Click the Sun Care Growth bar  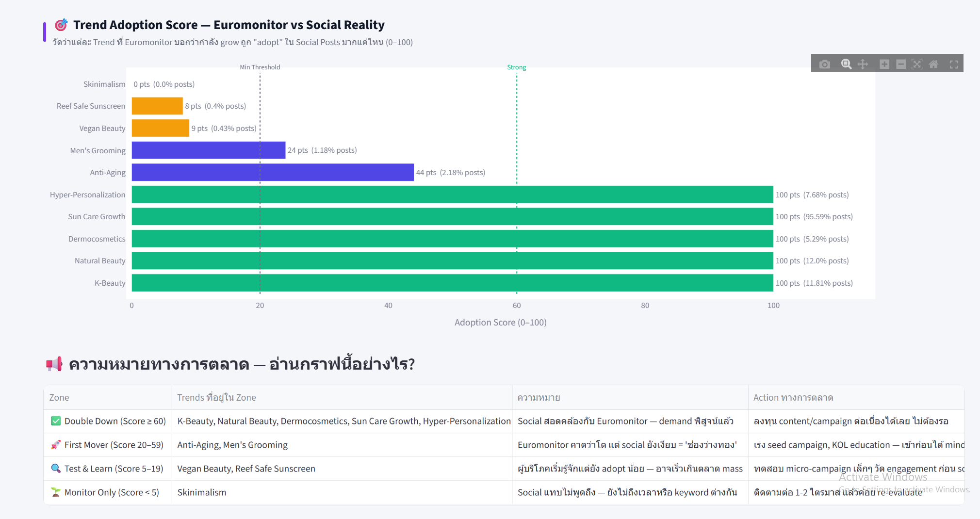[x=452, y=216]
